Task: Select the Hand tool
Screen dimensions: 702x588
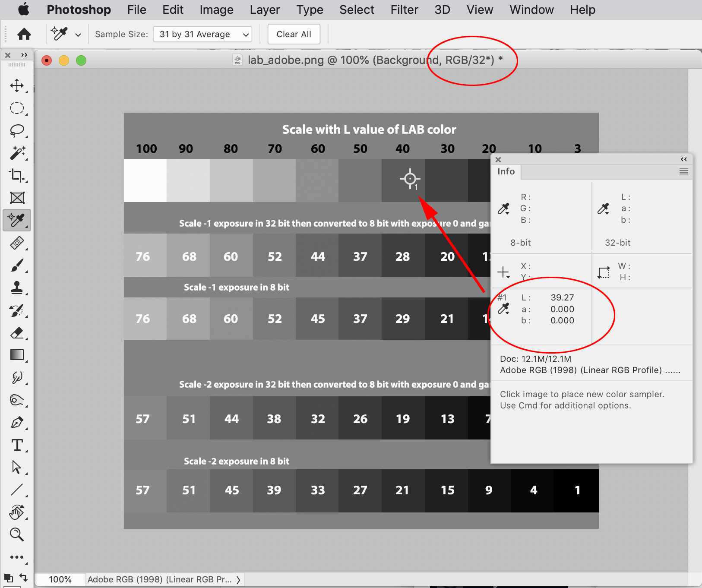Action: coord(17,512)
